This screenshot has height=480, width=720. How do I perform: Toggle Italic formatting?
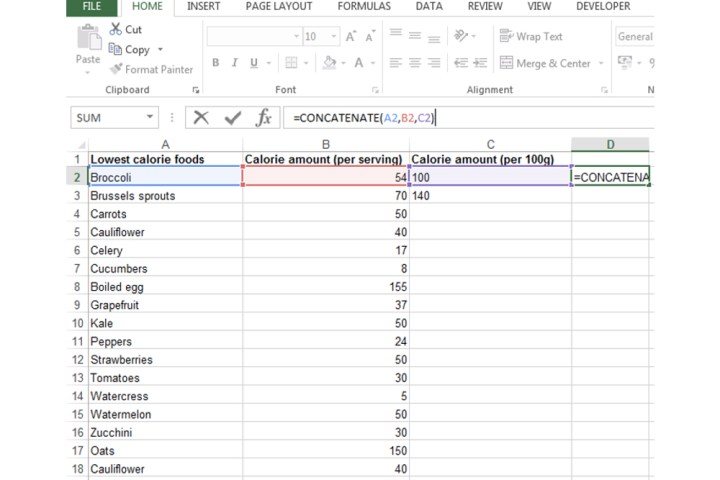(x=235, y=62)
